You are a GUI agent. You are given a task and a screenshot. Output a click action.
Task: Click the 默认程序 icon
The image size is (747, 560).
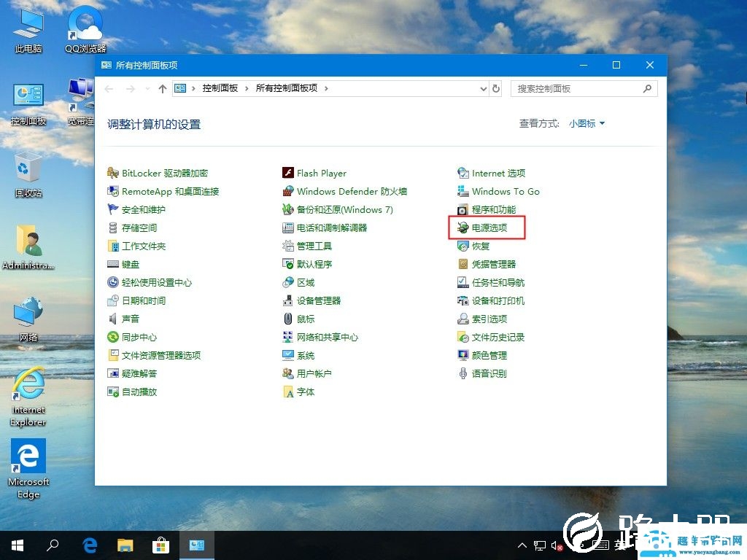click(x=287, y=264)
